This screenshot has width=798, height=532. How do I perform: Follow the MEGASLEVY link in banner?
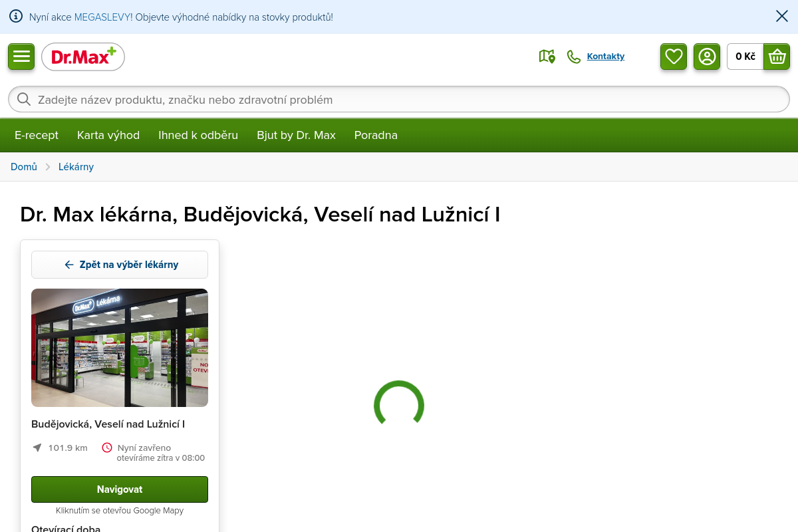pos(103,17)
